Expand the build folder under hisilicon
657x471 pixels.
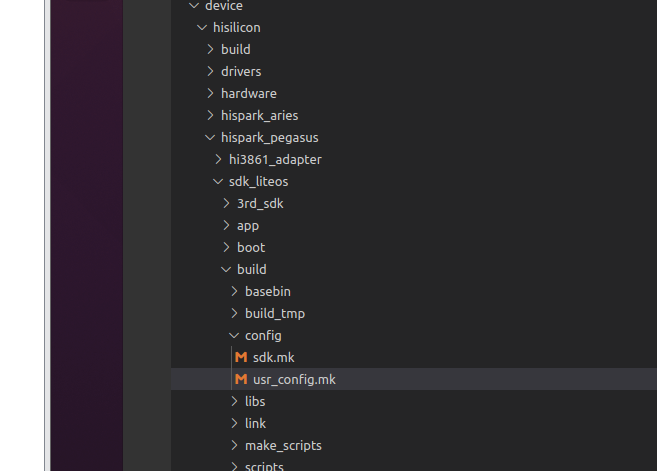coord(210,49)
